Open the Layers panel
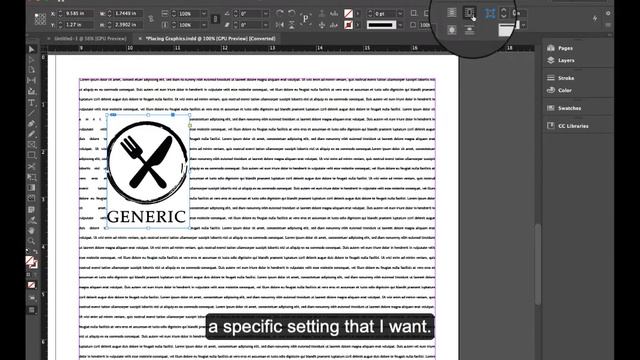 coord(560,60)
